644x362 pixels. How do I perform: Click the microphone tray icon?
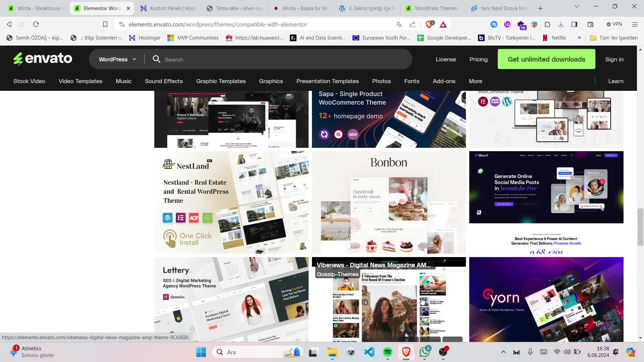pos(530,352)
